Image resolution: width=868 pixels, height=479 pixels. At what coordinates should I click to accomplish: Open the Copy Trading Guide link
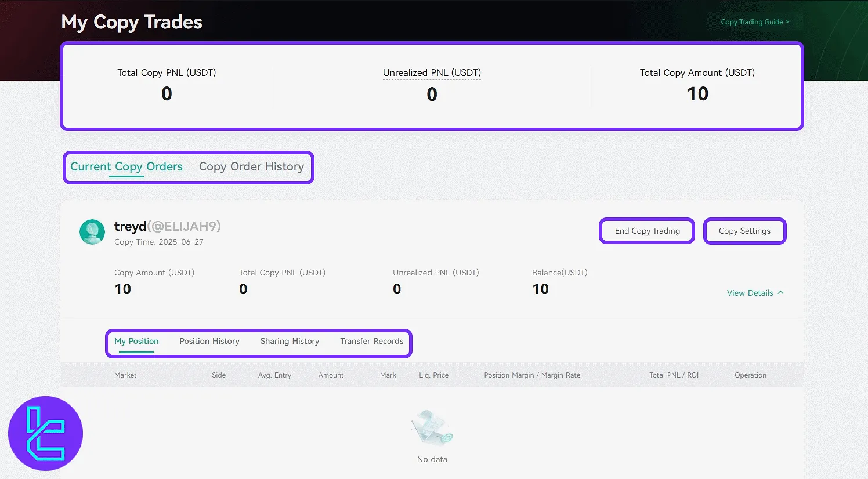pos(755,22)
